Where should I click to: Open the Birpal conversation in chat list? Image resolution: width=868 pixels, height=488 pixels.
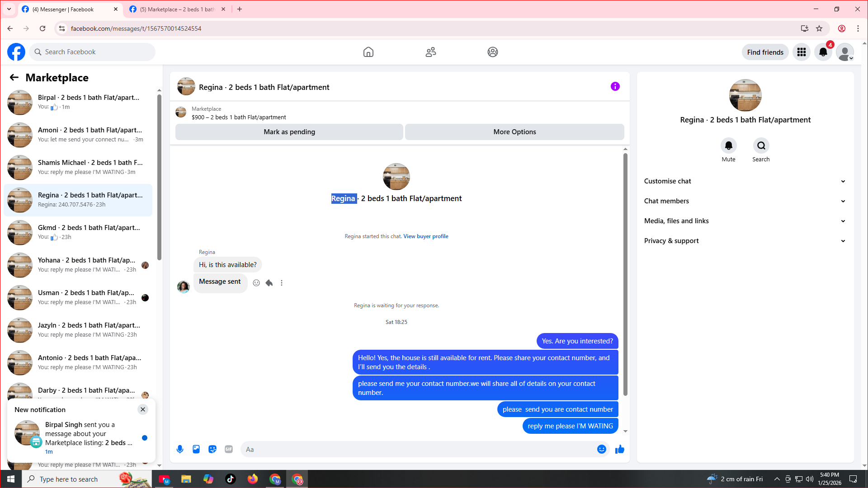point(78,103)
